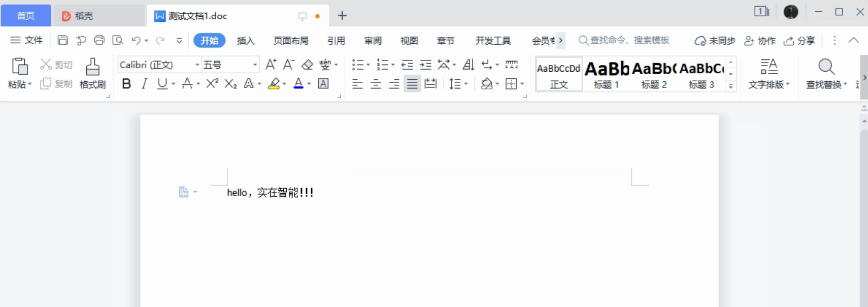This screenshot has height=307, width=868.
Task: Click the increase font size icon
Action: pos(271,65)
